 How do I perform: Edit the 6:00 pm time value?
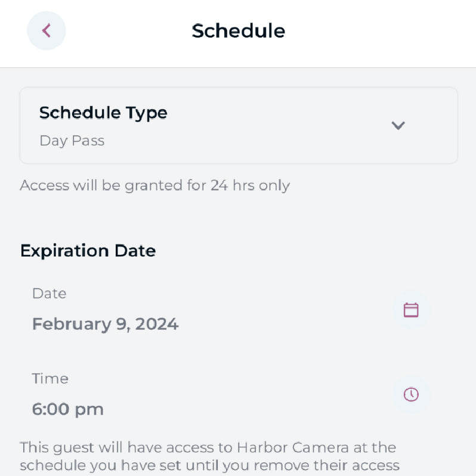click(67, 409)
